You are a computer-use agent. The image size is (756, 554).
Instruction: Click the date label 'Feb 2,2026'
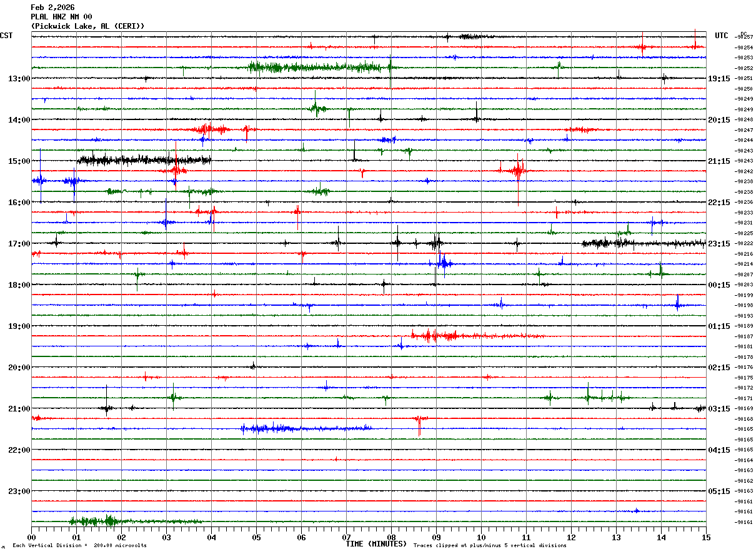(52, 8)
